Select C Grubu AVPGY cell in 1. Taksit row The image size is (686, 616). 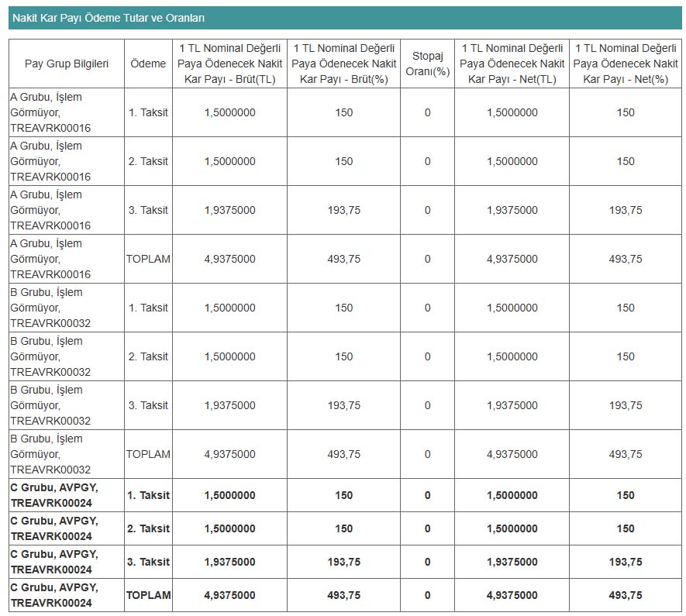67,495
